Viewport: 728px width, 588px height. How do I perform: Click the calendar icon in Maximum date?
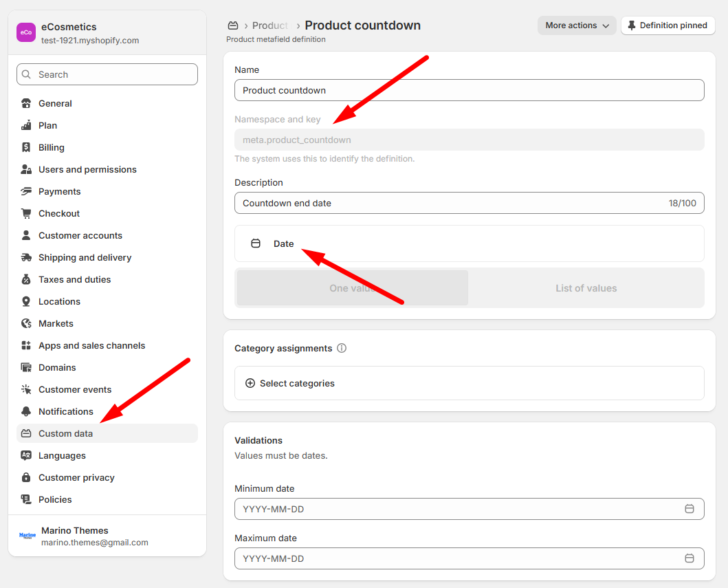[x=690, y=558]
